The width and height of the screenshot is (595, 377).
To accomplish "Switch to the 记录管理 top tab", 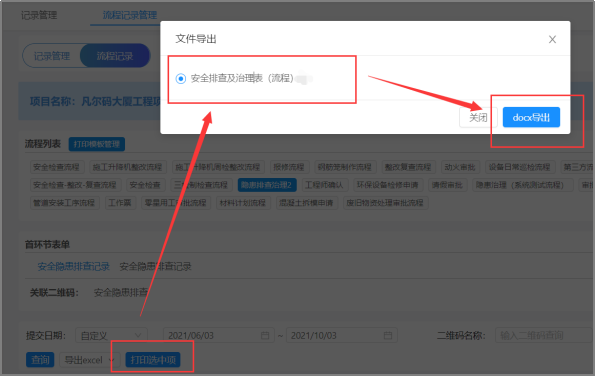I will point(39,15).
